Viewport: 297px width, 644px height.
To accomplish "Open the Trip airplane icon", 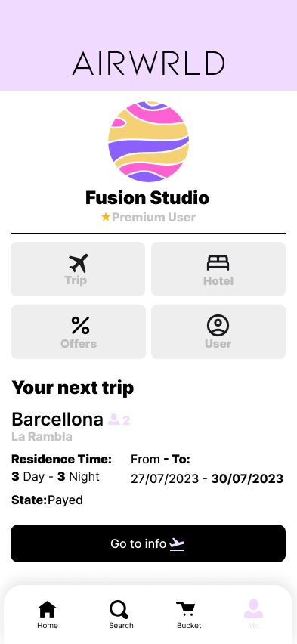I will 78,263.
